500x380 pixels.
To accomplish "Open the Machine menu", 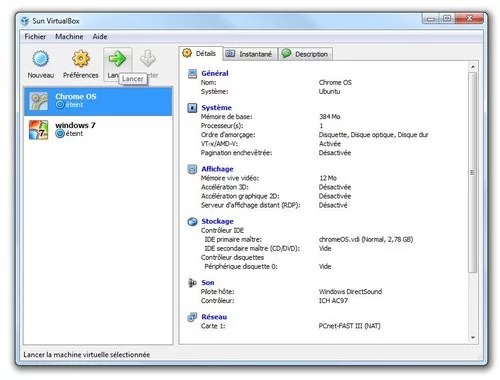I will pos(69,37).
